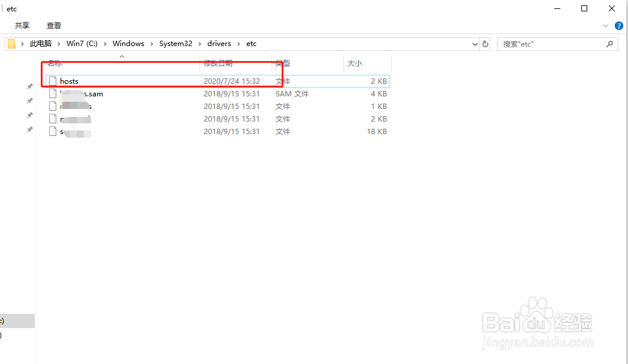The height and width of the screenshot is (364, 628).
Task: Open the address bar history dropdown
Action: click(x=475, y=44)
